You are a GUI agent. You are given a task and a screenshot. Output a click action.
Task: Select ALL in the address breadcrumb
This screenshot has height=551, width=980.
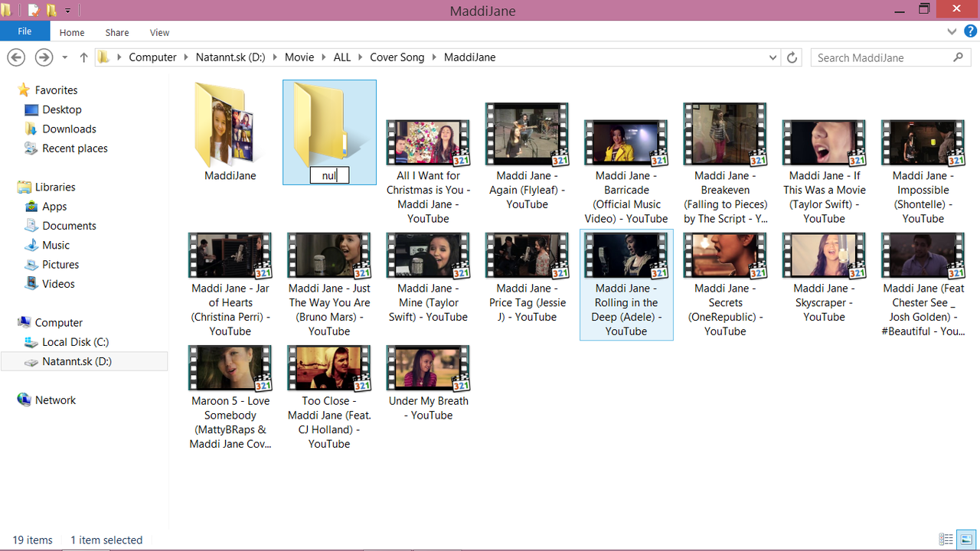(x=342, y=57)
